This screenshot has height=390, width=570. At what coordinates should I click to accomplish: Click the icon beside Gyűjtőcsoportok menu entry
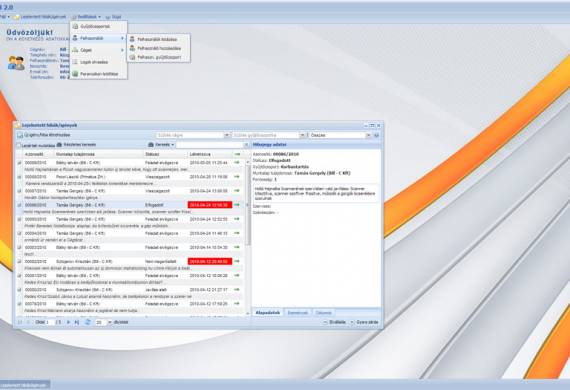pyautogui.click(x=76, y=27)
